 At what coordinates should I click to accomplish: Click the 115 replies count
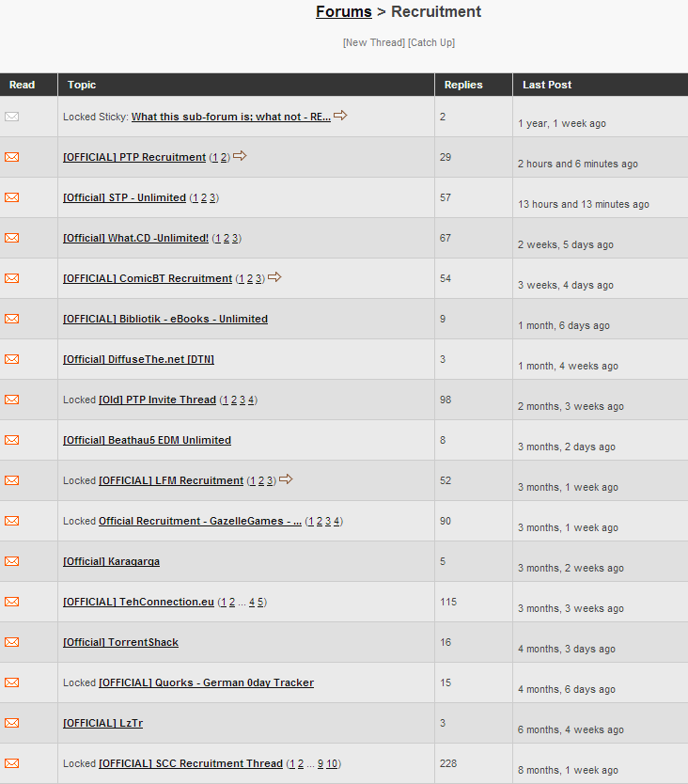(448, 602)
